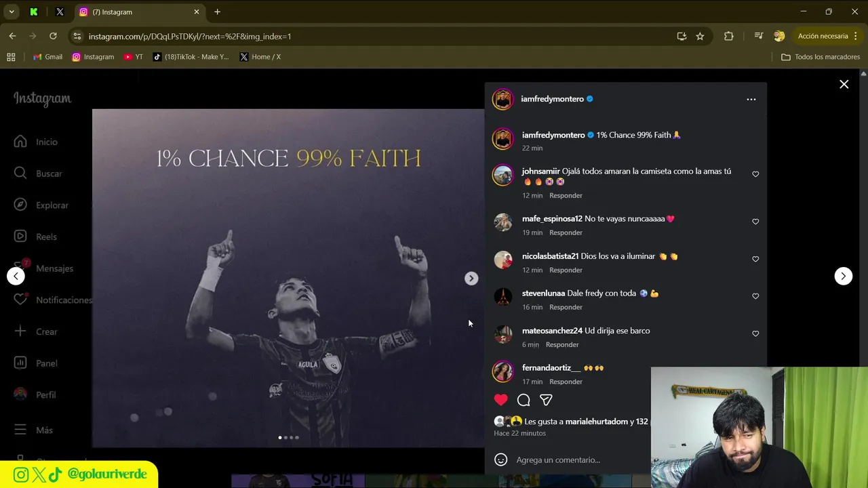This screenshot has height=488, width=868.
Task: Open post options three-dot menu
Action: coord(751,99)
